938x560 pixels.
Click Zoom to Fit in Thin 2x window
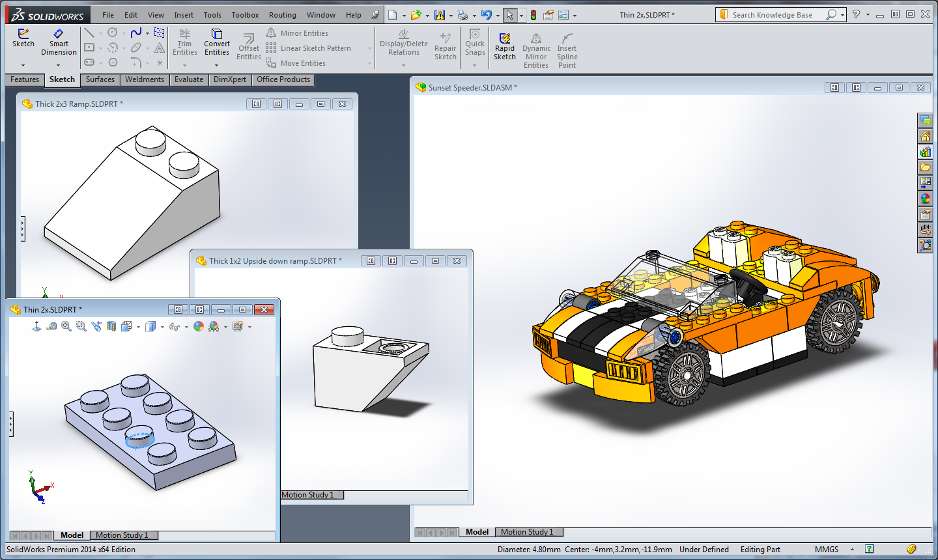(x=66, y=326)
